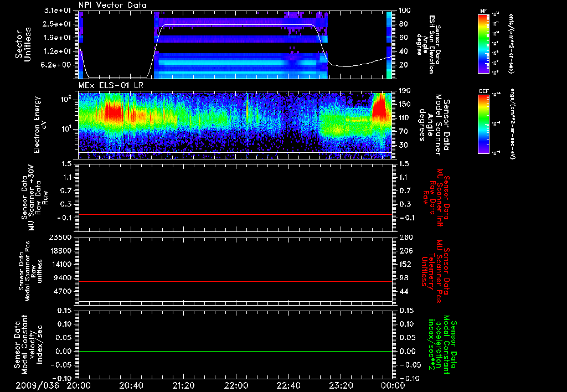
Task: Click the "MEx ELS-01 LR" panel title
Action: [x=111, y=86]
